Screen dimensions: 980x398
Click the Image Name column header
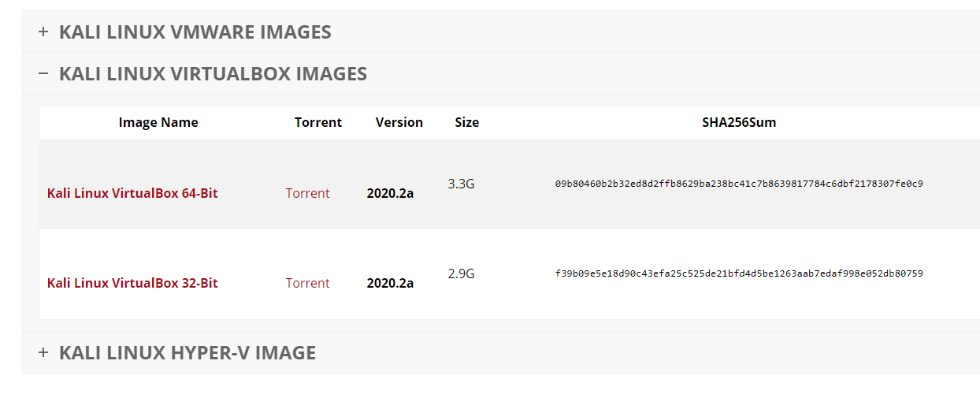(158, 122)
